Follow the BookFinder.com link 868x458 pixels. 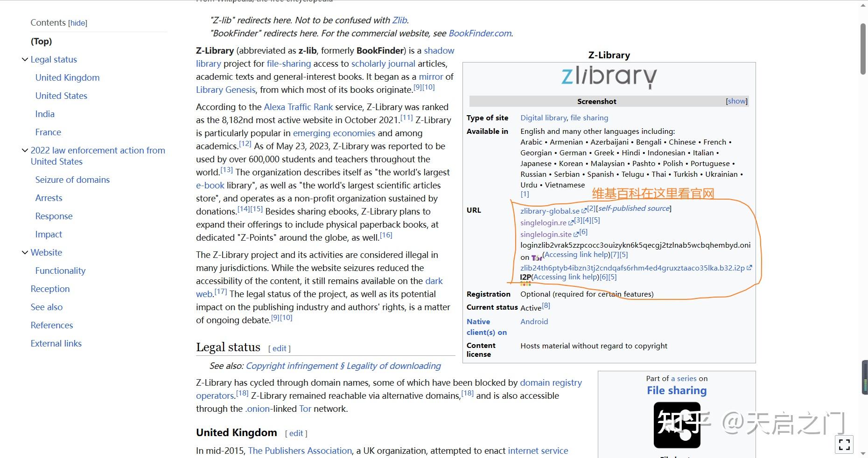(480, 33)
